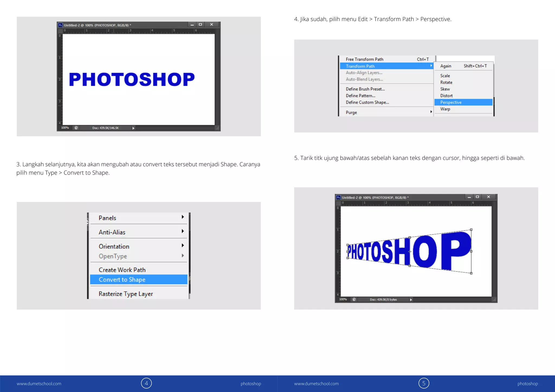
Task: Expand the Purge submenu
Action: [431, 112]
